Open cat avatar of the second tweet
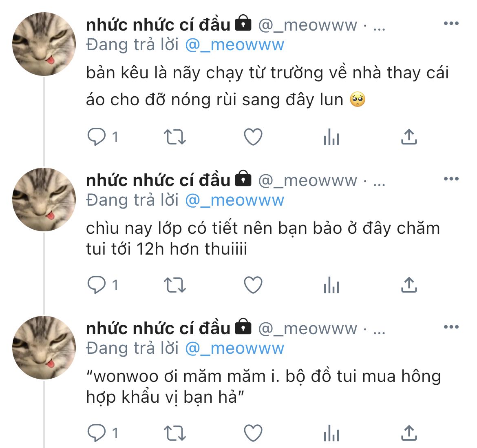 coord(44,200)
